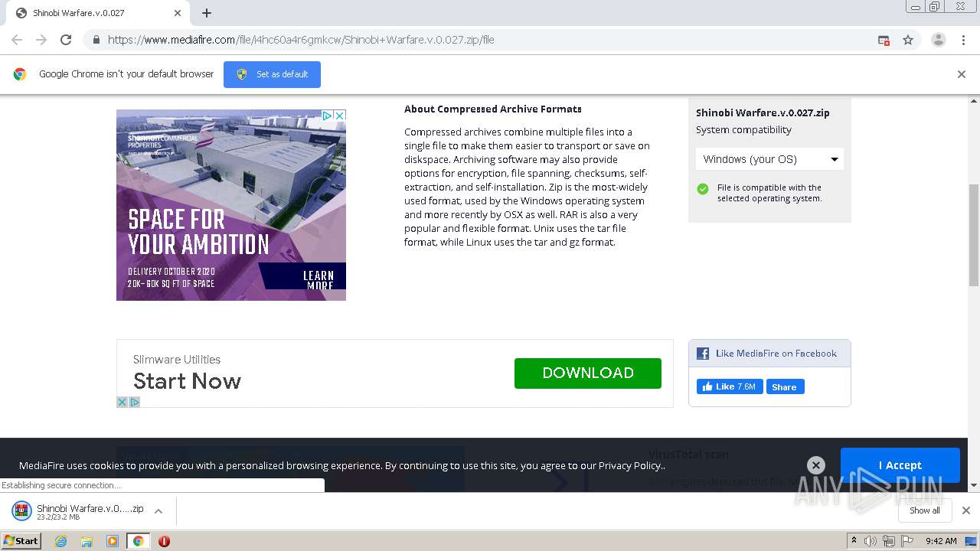
Task: Click the Facebook logo icon
Action: (703, 354)
